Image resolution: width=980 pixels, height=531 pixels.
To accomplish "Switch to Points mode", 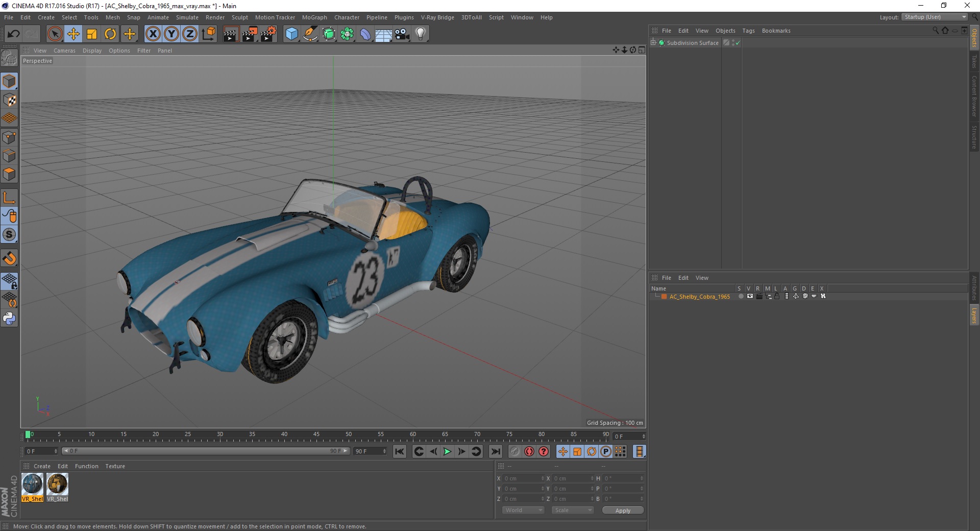I will coord(9,137).
